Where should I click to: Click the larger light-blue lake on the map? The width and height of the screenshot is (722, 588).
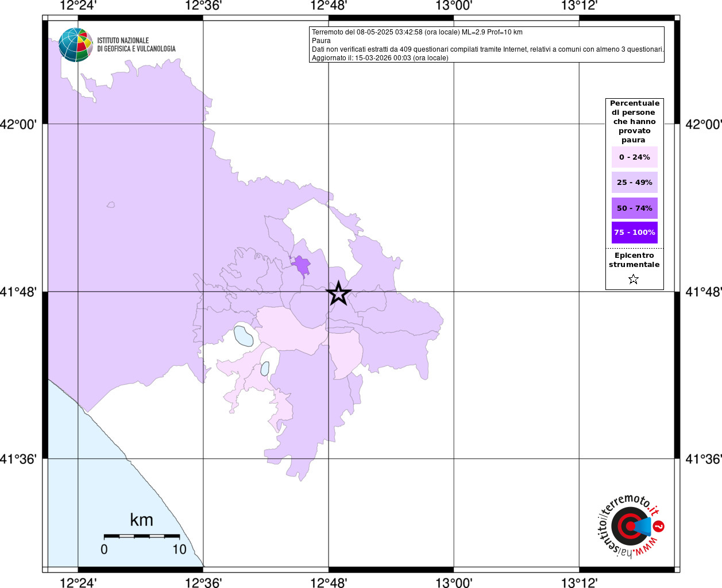coord(244,336)
